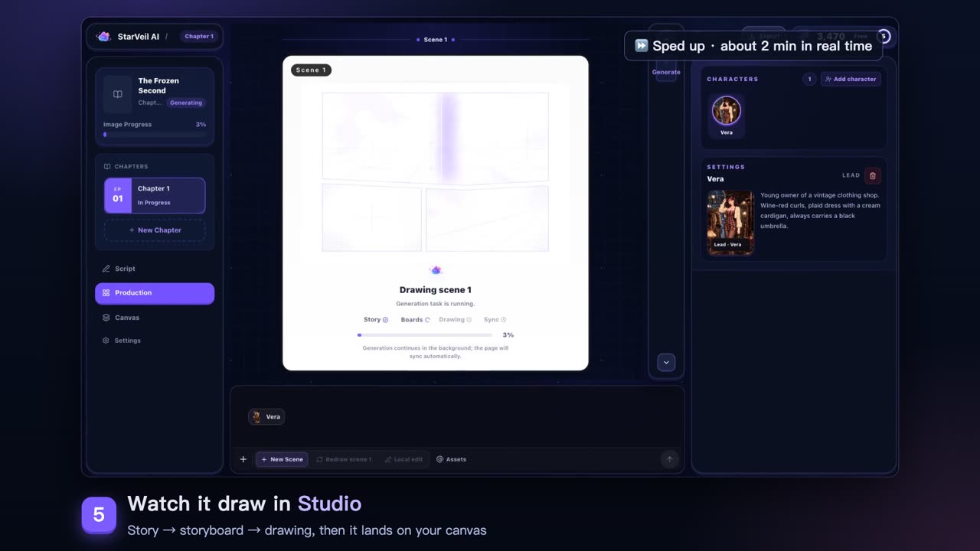Click the storyboard preview being drawn
The image size is (980, 551).
tap(435, 172)
